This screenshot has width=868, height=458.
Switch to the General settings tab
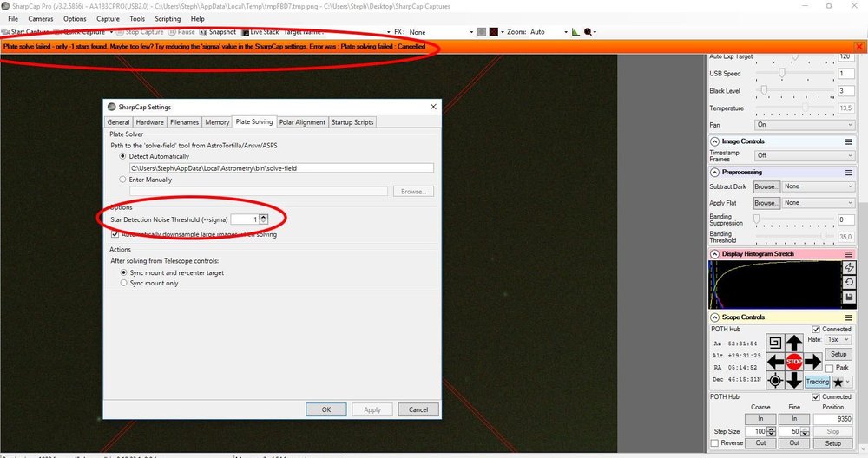pyautogui.click(x=118, y=122)
